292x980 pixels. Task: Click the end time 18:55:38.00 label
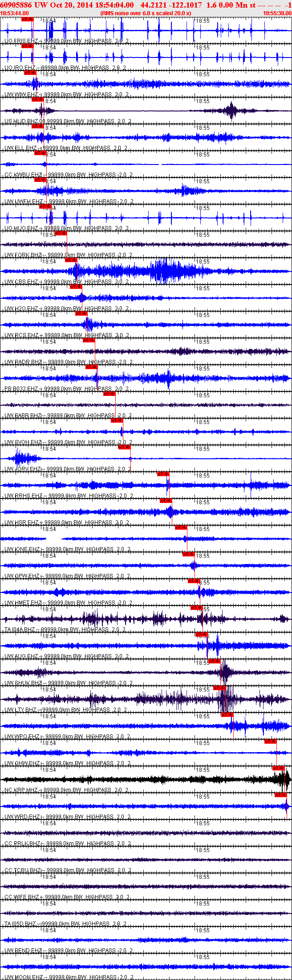pyautogui.click(x=277, y=13)
